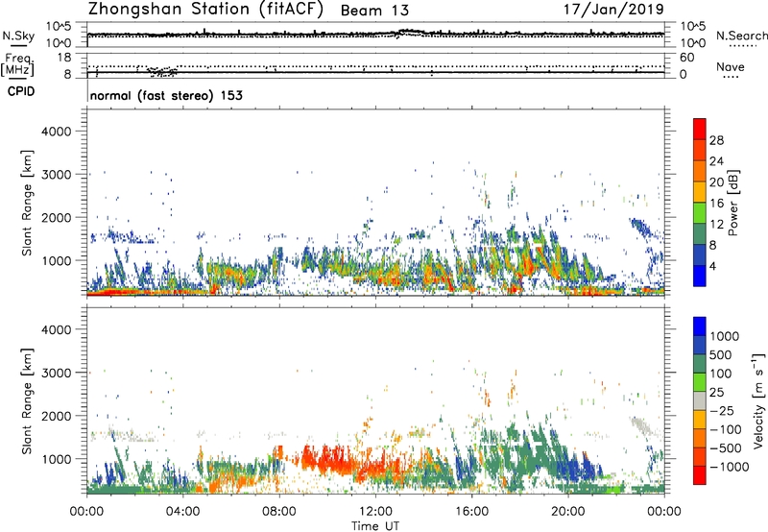The image size is (768, 532).
Task: Select the '-500' tick on Velocity colorbar
Action: point(726,447)
